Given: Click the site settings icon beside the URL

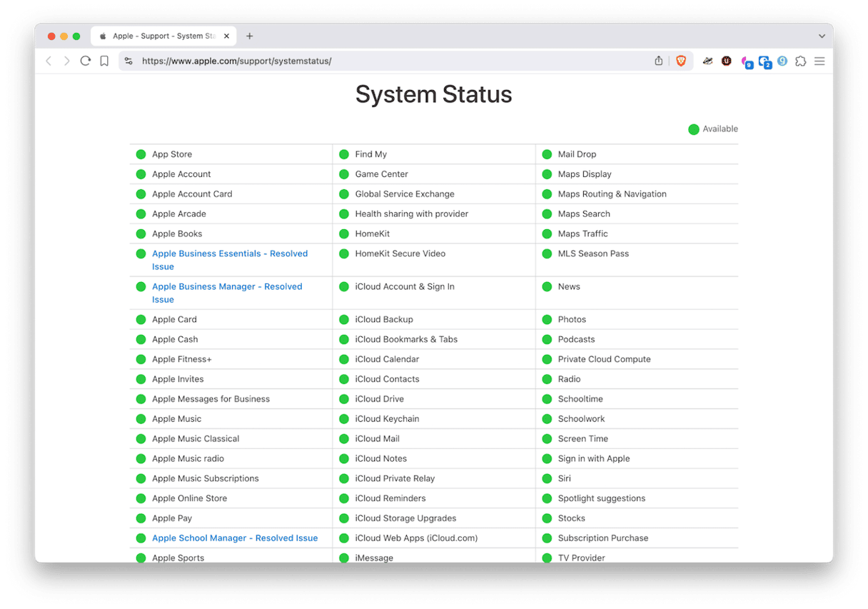Looking at the screenshot, I should [x=128, y=61].
